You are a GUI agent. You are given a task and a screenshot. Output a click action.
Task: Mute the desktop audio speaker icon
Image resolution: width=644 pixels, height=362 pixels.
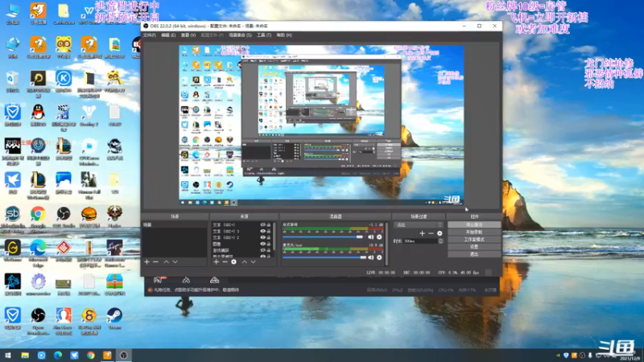[x=371, y=237]
